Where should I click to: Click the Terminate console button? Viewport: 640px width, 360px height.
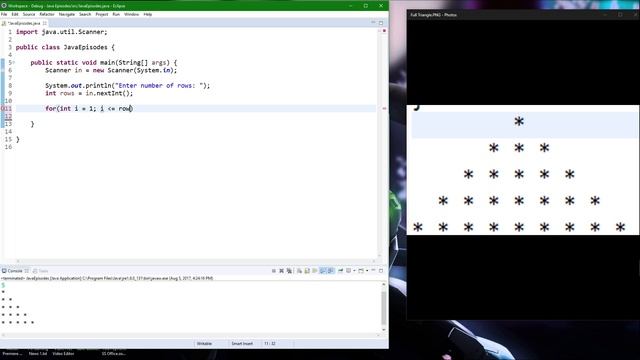click(x=273, y=271)
